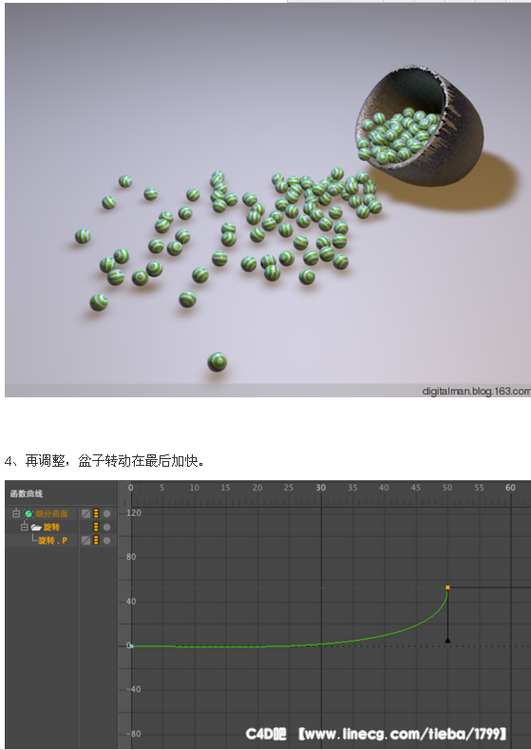Toggle the gray dot for 旋转 . P

[107, 540]
